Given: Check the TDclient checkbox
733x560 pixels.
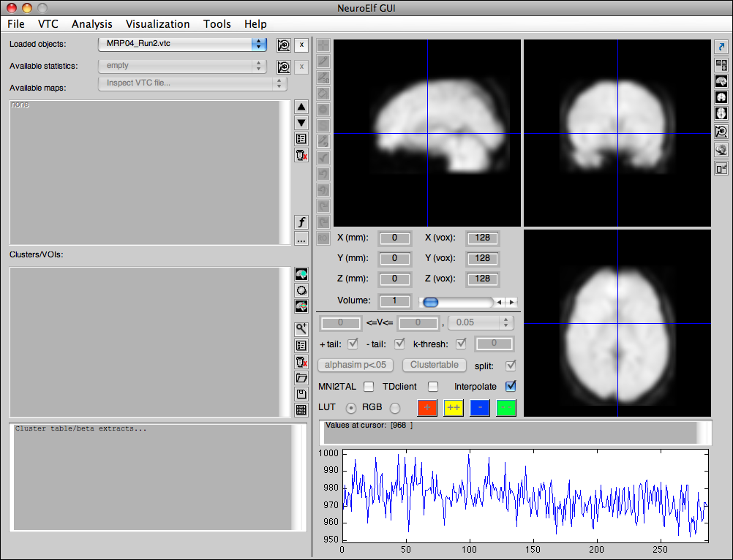Looking at the screenshot, I should [433, 387].
